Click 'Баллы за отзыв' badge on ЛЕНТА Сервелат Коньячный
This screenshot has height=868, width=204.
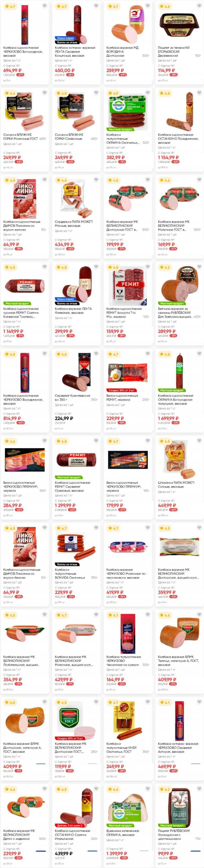pos(67,42)
